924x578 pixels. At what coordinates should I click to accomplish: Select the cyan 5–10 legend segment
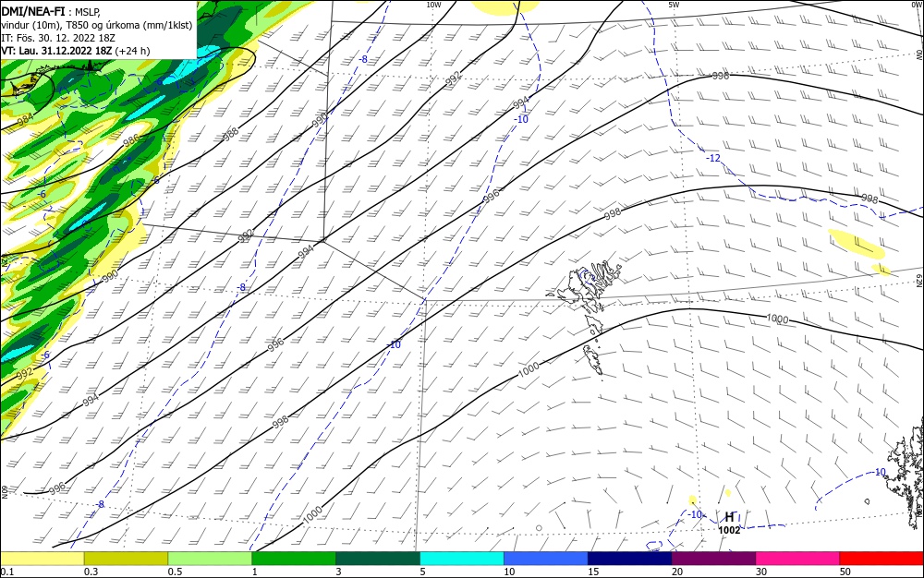[462, 559]
